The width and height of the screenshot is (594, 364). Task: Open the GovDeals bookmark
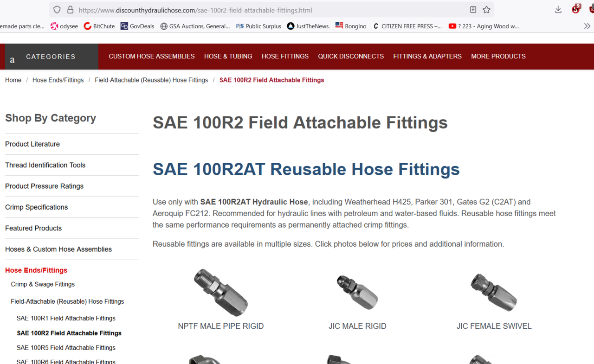[137, 26]
